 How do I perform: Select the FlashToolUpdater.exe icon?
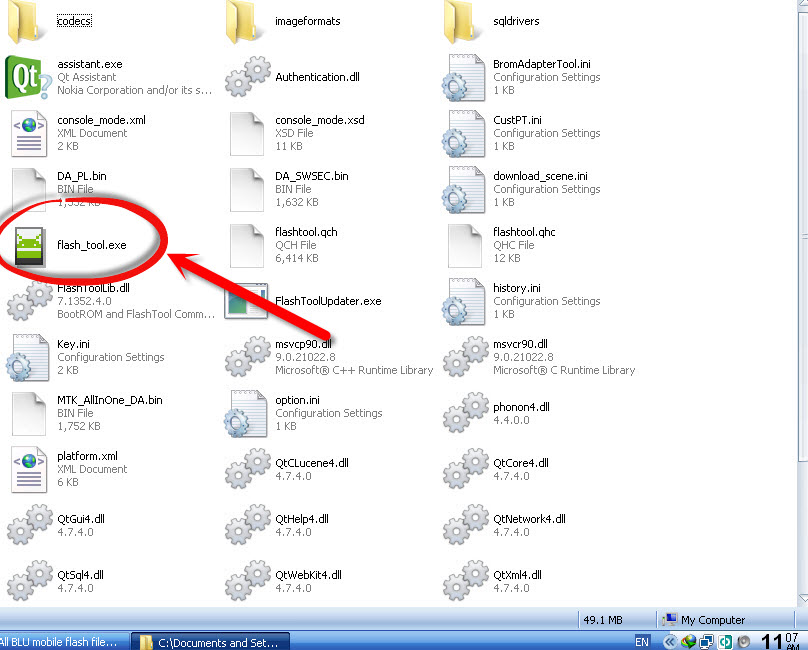[246, 301]
